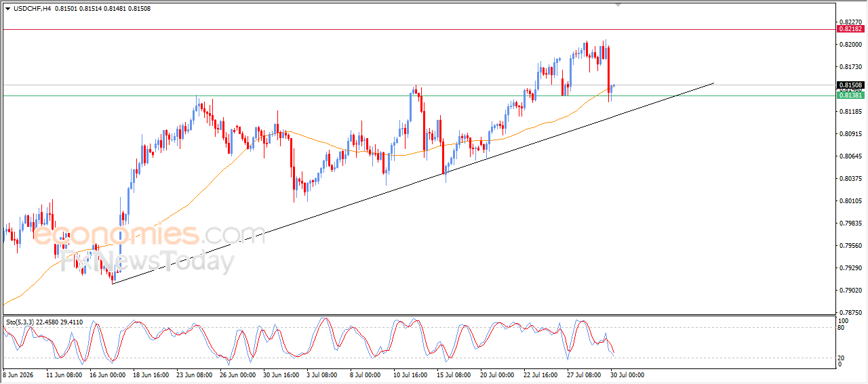The height and width of the screenshot is (384, 868).
Task: Select the USDCHF,H4 chart title text
Action: [x=32, y=8]
